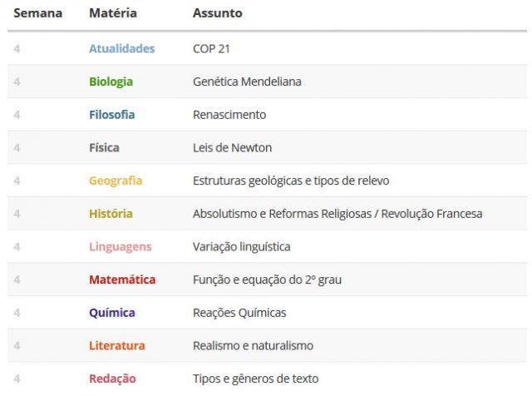The width and height of the screenshot is (532, 396).
Task: Open the Linguagens subject link
Action: pyautogui.click(x=121, y=247)
